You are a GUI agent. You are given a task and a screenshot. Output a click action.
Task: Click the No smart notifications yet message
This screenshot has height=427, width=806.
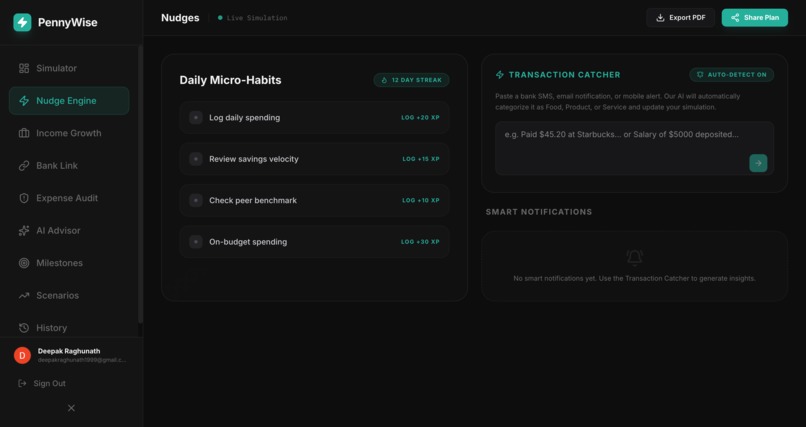[x=634, y=279]
